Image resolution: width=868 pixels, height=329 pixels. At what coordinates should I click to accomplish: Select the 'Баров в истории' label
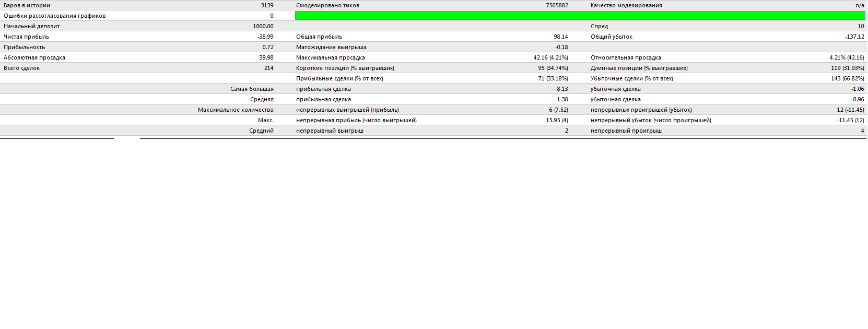point(27,5)
